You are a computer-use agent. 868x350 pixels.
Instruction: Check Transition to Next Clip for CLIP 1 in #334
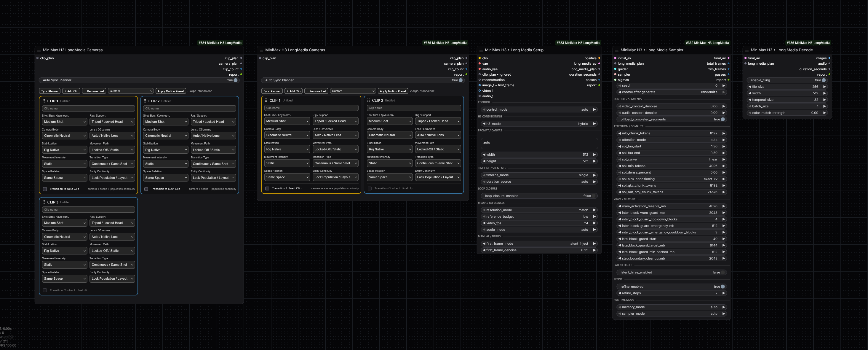click(x=45, y=189)
